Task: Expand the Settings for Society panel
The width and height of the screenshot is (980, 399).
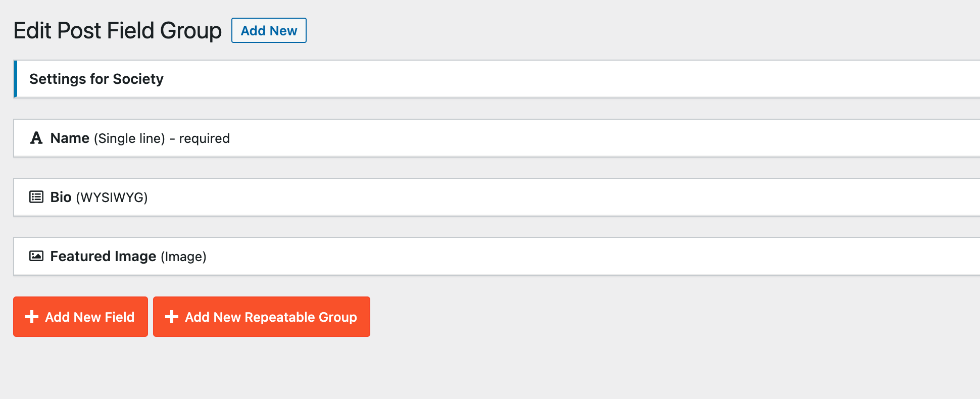Action: point(497,79)
